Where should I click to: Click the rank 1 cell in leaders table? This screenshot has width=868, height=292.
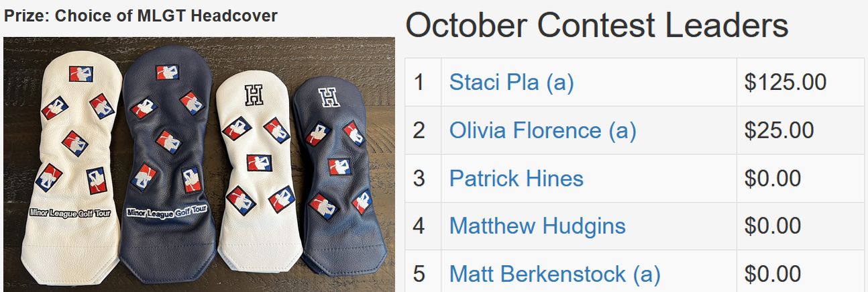tap(423, 82)
